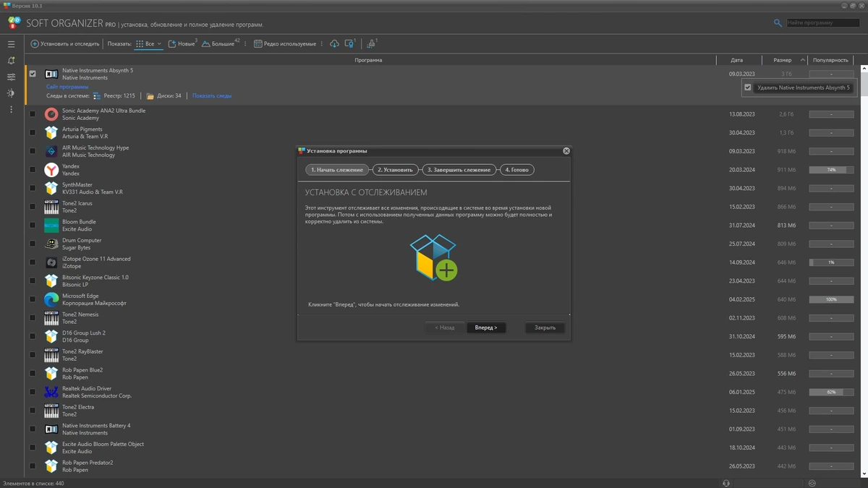Click the registry traces icon
The image size is (868, 488).
coord(97,95)
